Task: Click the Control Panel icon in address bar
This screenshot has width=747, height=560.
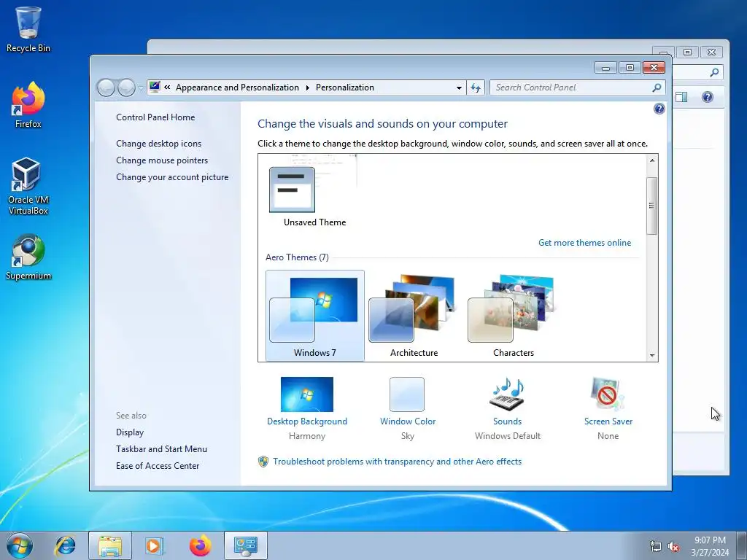Action: coord(155,87)
